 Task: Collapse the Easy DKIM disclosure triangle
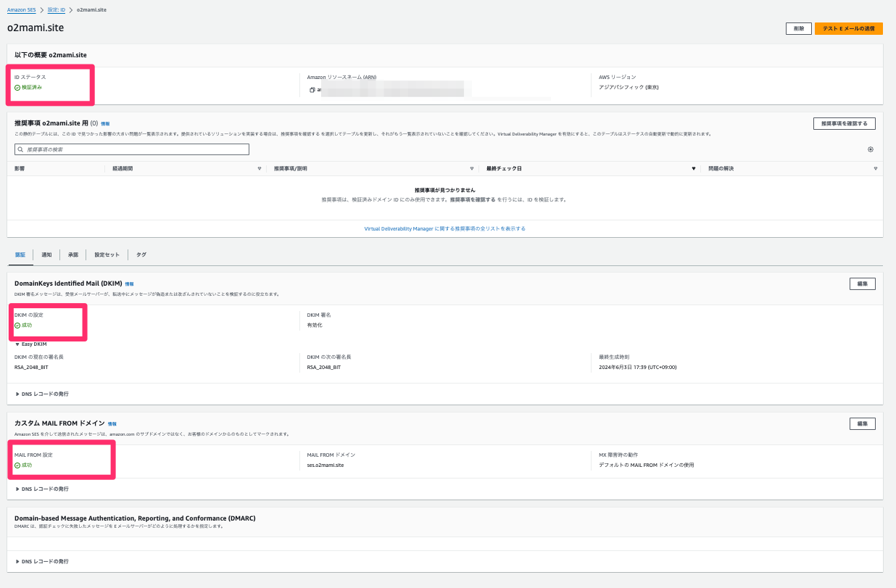[16, 344]
